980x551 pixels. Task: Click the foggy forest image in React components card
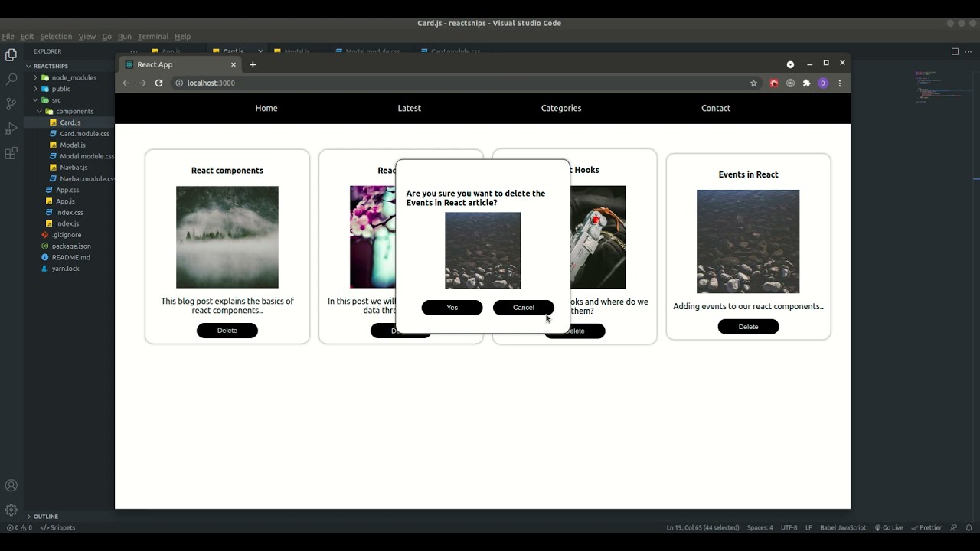[227, 237]
